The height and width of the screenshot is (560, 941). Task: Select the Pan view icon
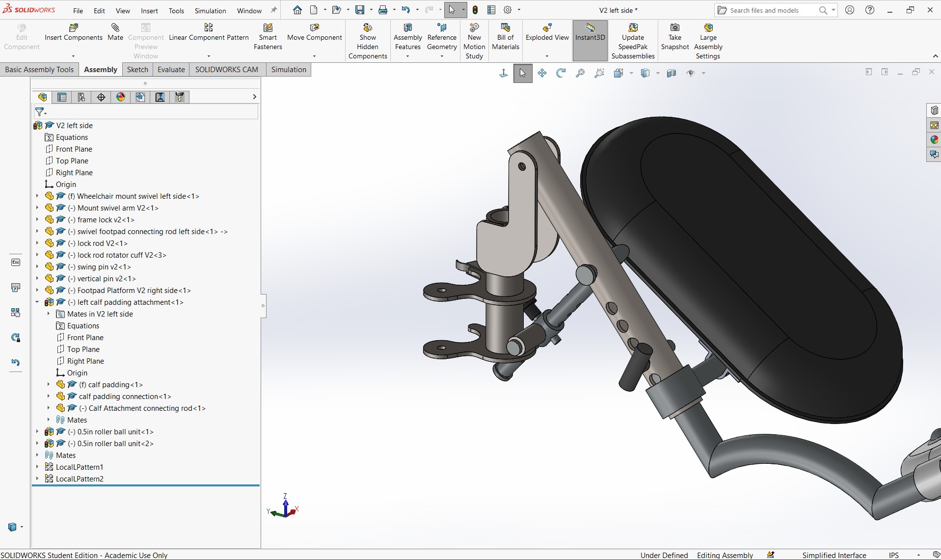[542, 73]
